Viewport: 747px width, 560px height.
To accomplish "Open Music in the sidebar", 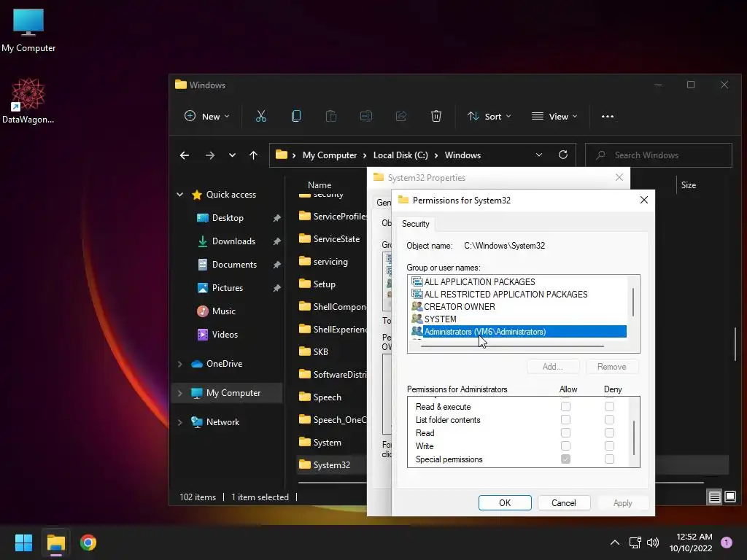I will tap(223, 311).
